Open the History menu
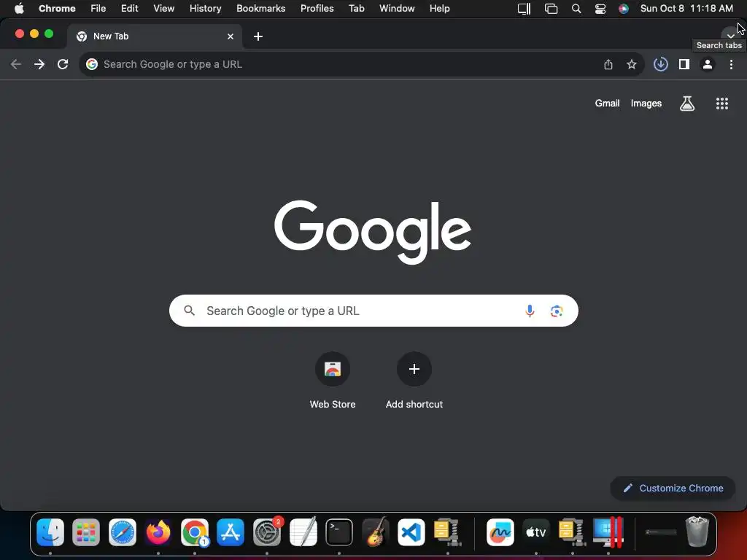Image resolution: width=747 pixels, height=560 pixels. 205,8
